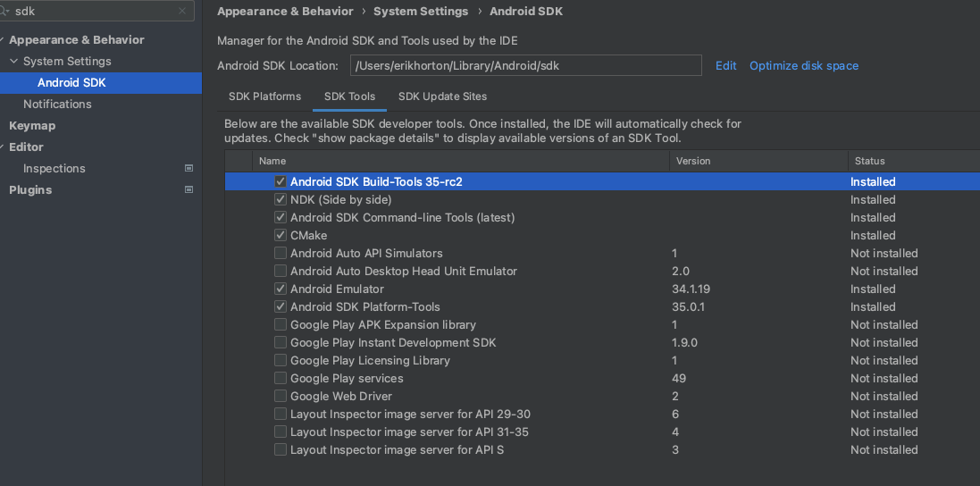Select the Platform-Tools version 35.0.1 cell
This screenshot has height=486, width=980.
(x=688, y=307)
